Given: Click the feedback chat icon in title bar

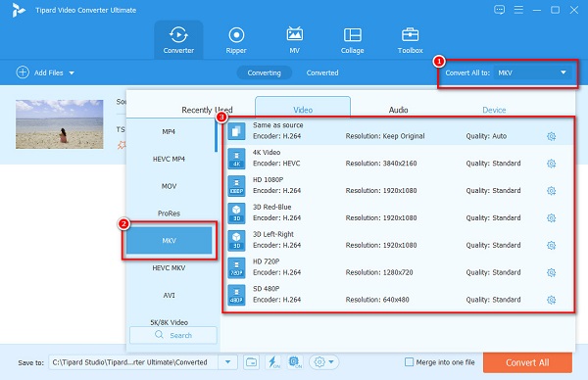Looking at the screenshot, I should [499, 10].
